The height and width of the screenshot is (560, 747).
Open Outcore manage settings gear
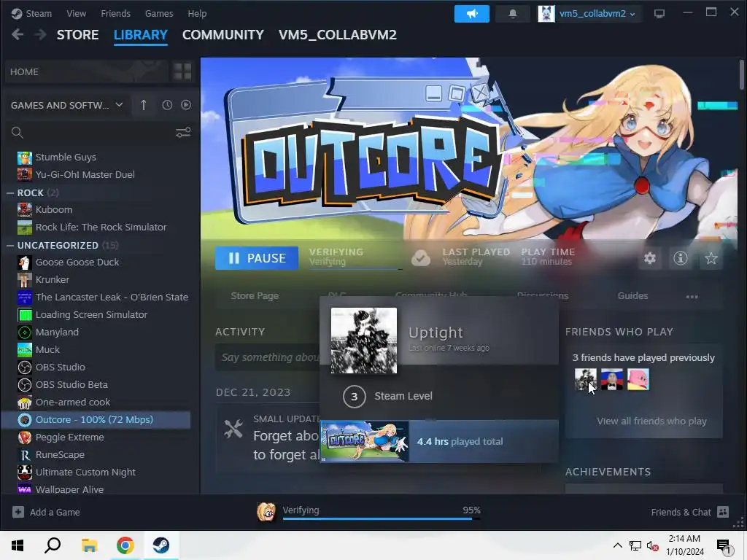coord(650,259)
